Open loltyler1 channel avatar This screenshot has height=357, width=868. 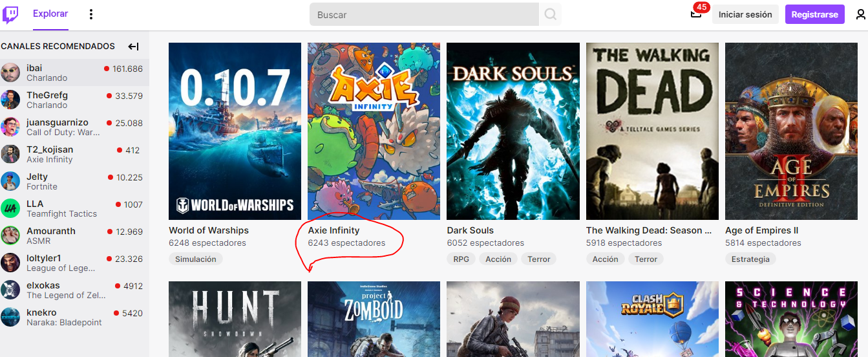10,263
